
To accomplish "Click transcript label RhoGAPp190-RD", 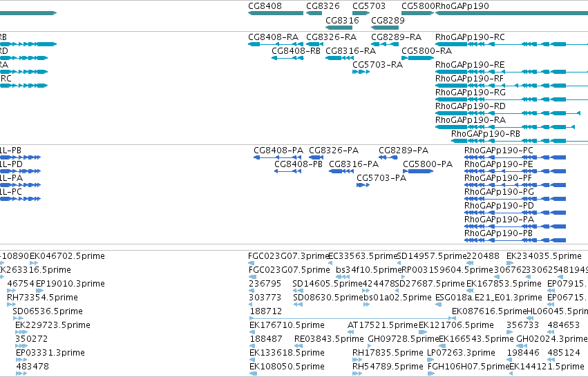I will point(471,106).
